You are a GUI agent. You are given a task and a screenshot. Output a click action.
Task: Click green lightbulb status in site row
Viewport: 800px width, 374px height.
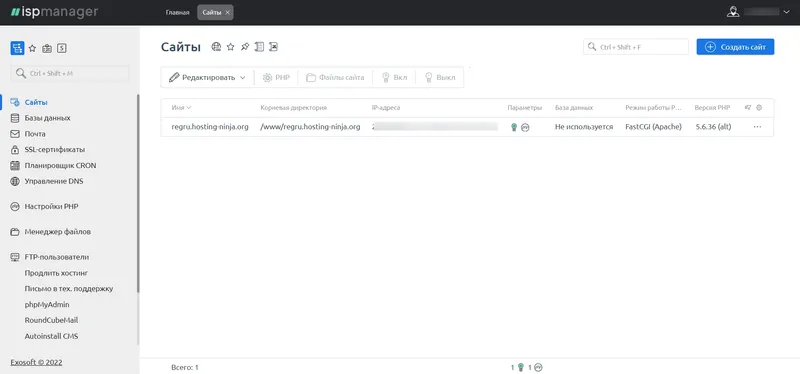tap(514, 127)
